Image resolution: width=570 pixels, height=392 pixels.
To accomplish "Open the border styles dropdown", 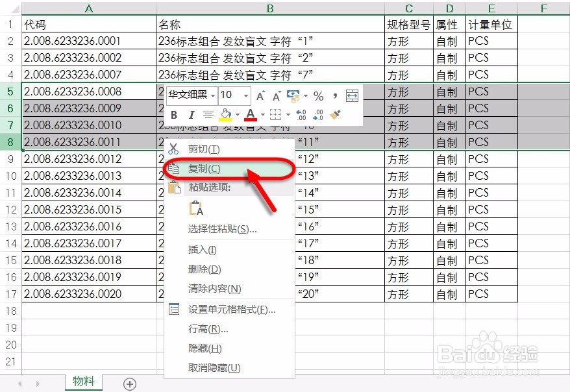I will pyautogui.click(x=287, y=114).
